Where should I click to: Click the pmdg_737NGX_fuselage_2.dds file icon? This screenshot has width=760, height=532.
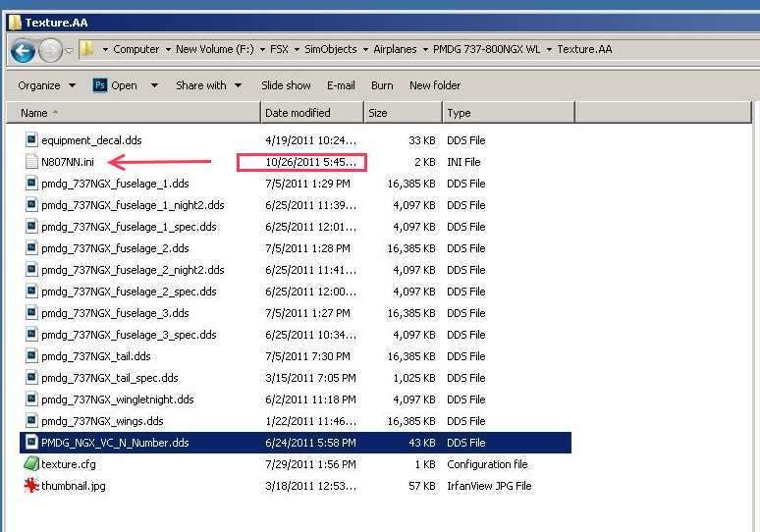pos(31,248)
